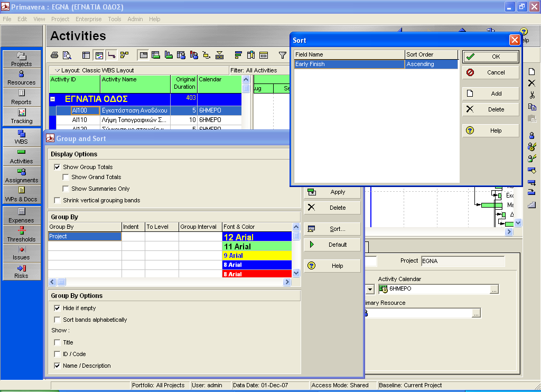Collapse the ΕΓΝΑΤΙΑ ΟΔΟΣ project group
This screenshot has height=392, width=541.
pyautogui.click(x=52, y=99)
